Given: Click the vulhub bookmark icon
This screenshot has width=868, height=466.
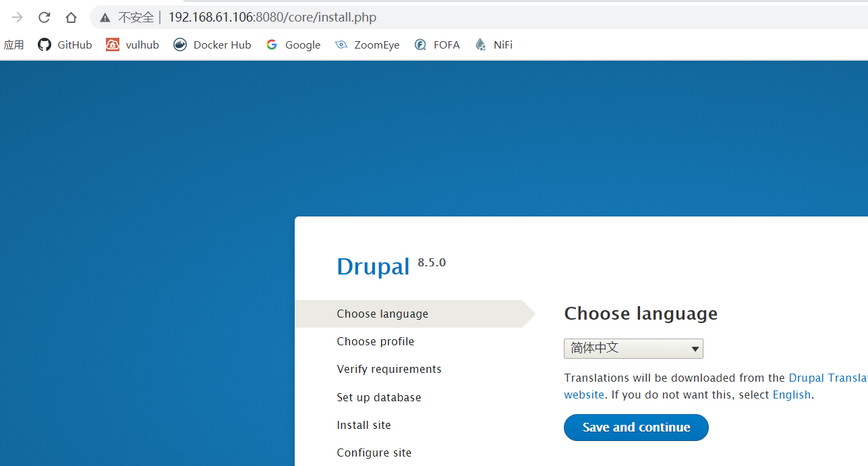Looking at the screenshot, I should [x=113, y=45].
